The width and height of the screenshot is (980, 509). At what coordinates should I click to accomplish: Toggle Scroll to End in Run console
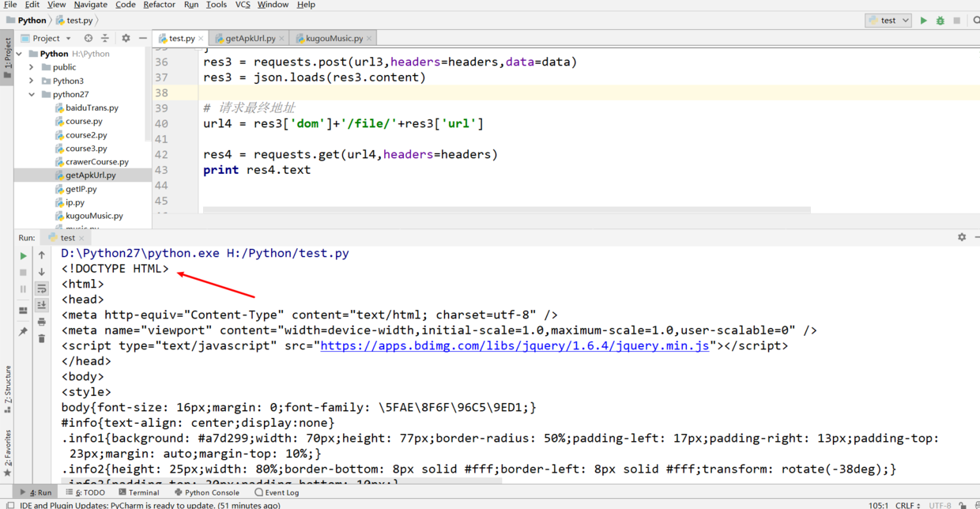click(42, 305)
